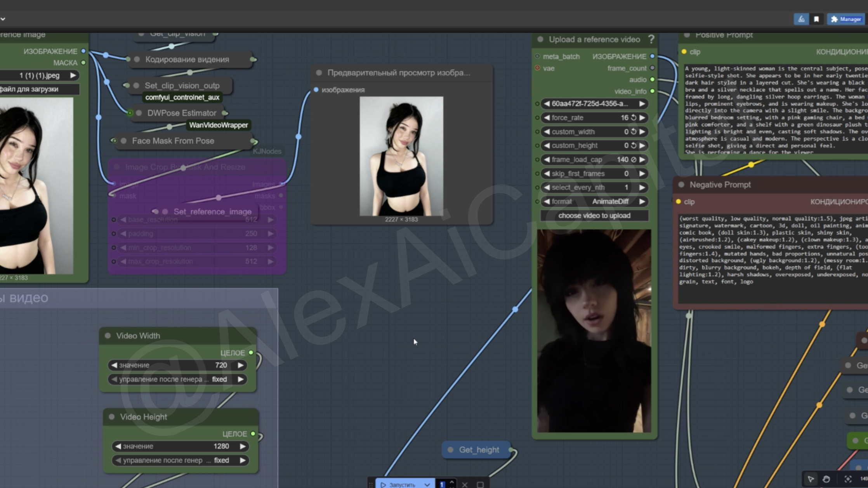Click the cleanup icon beside bookmark
This screenshot has height=488, width=868.
(x=801, y=19)
